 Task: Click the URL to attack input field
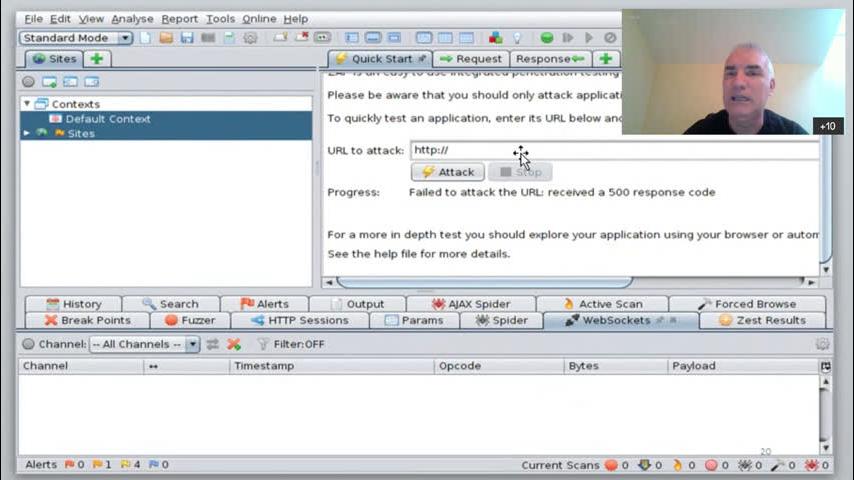click(x=610, y=150)
